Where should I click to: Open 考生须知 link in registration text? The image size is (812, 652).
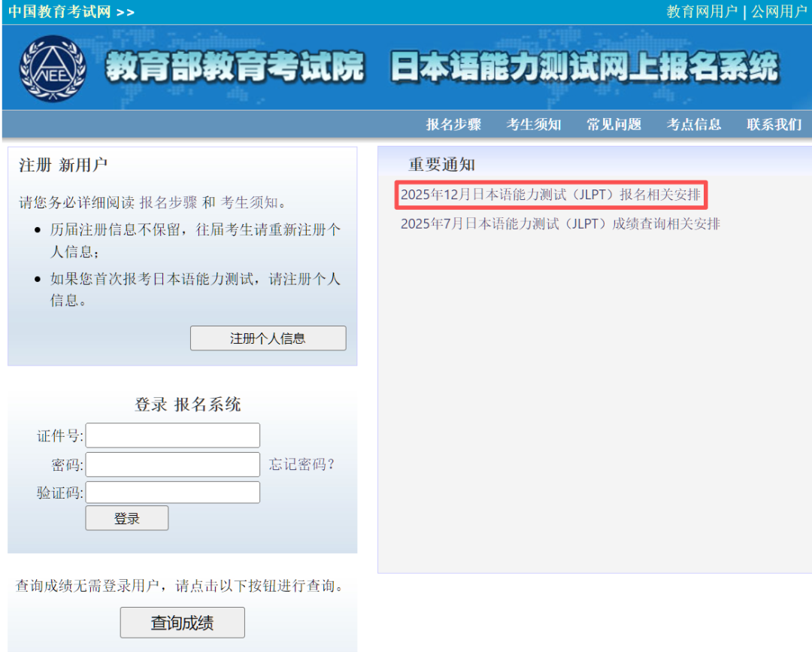(249, 202)
